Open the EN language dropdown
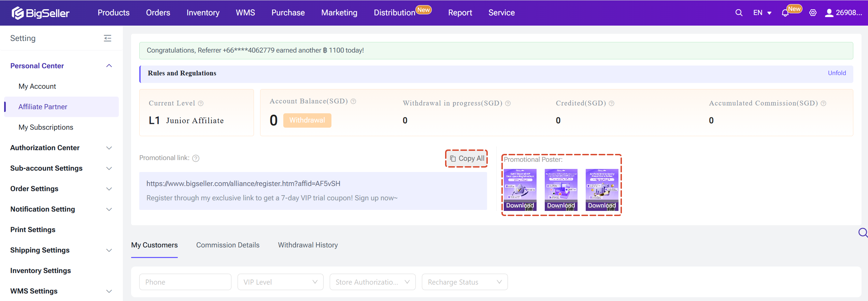 [762, 13]
